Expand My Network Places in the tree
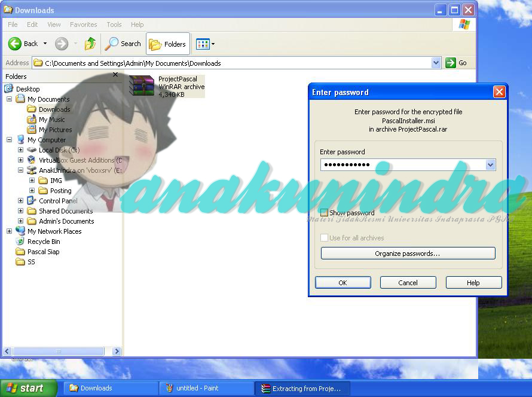The width and height of the screenshot is (532, 397). (9, 231)
